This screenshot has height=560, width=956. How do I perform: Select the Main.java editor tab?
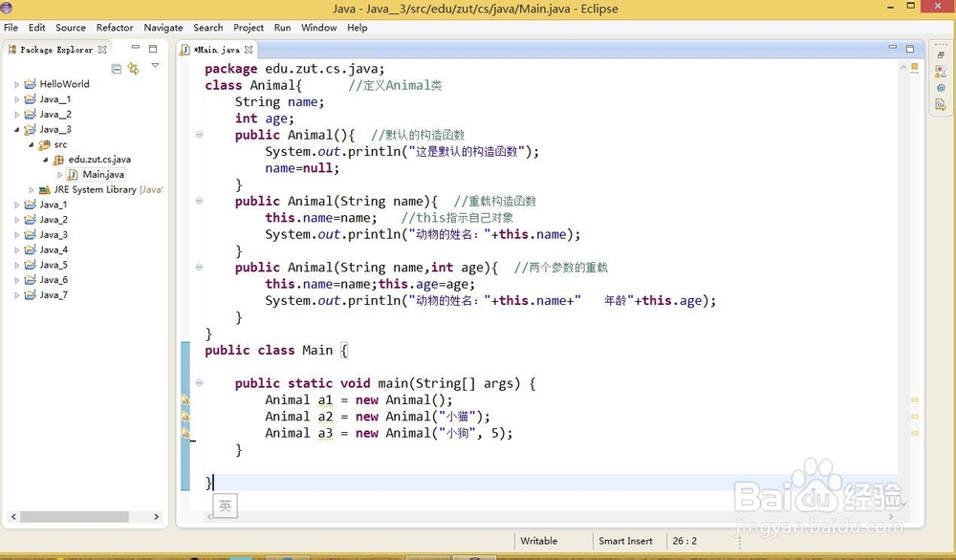(x=216, y=50)
